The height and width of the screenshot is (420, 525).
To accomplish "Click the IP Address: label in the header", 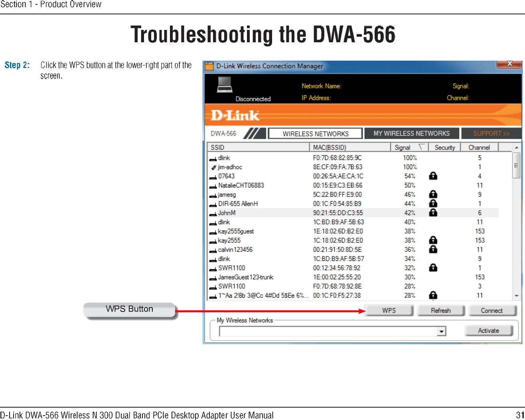I will click(x=316, y=98).
